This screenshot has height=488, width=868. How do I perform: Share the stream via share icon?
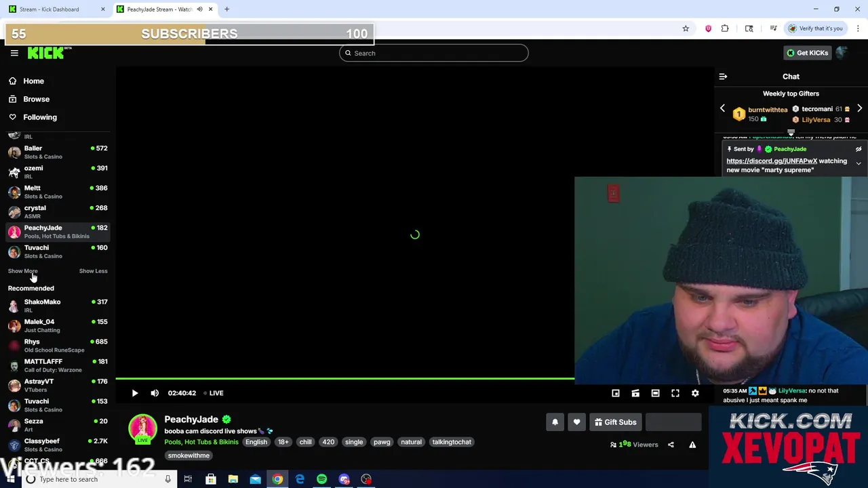click(x=671, y=445)
